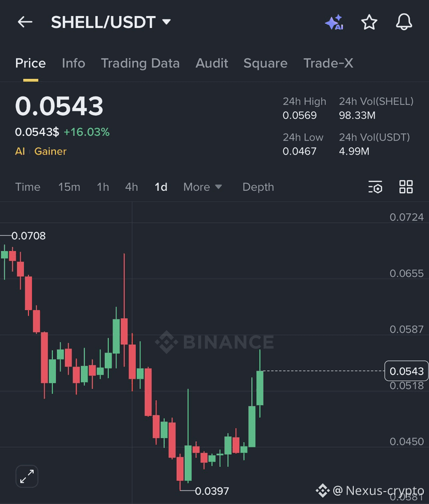Tap the latest green candlestick
Image resolution: width=429 pixels, height=504 pixels.
coord(260,388)
